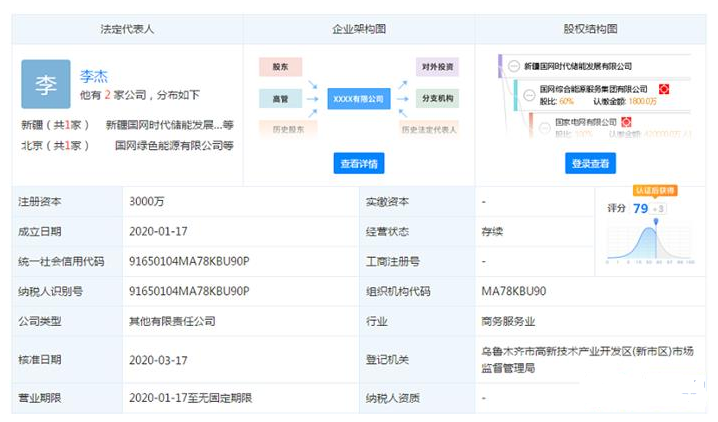Click 新疆（共1家） region entry
Screen dimensions: 718x422
55,124
